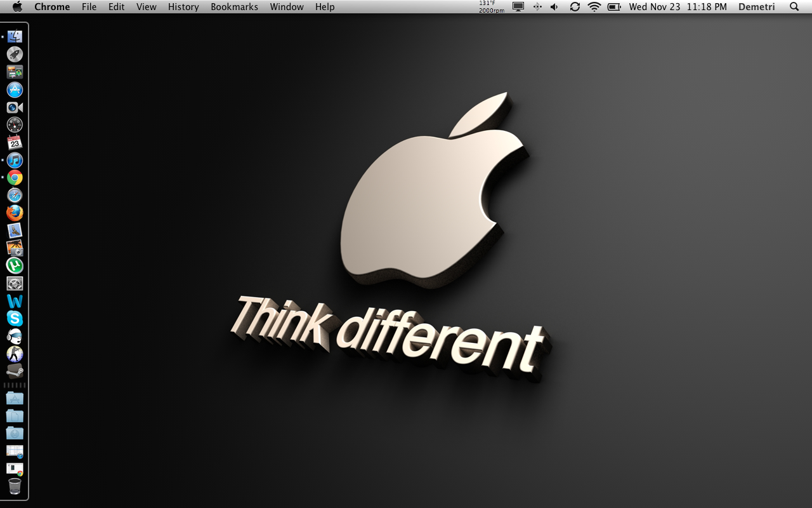
Task: Open the Bookmarks menu
Action: (235, 7)
